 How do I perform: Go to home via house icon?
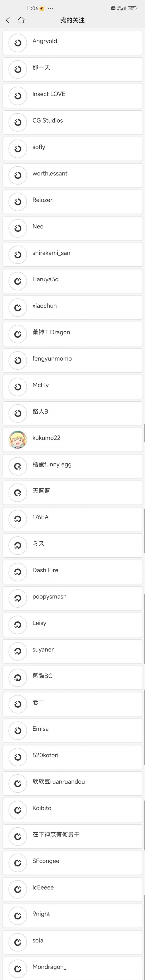(21, 20)
